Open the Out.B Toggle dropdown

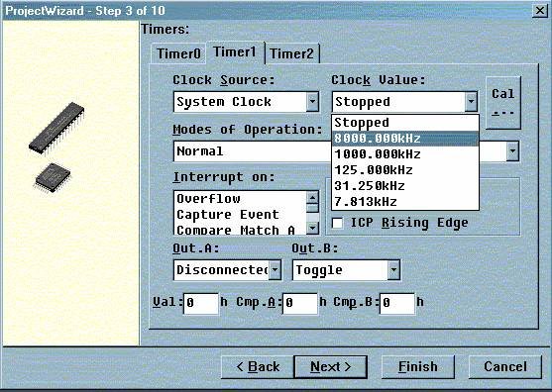coord(393,270)
